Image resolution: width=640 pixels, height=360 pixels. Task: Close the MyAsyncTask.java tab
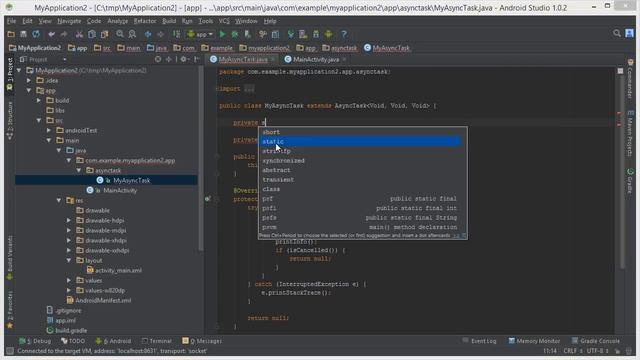pyautogui.click(x=273, y=60)
